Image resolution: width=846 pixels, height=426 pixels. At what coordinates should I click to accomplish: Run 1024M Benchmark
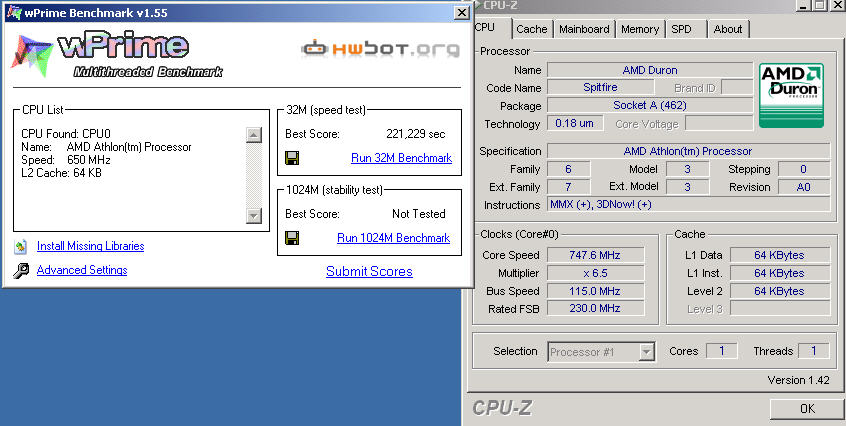pos(393,238)
